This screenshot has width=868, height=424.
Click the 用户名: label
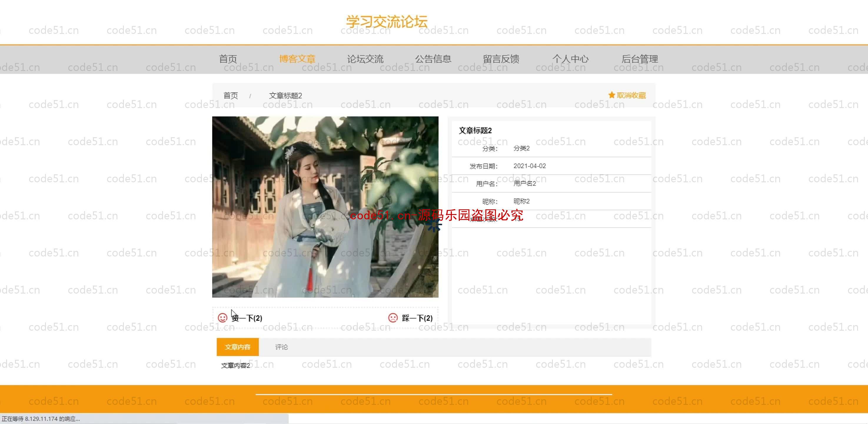tap(487, 184)
